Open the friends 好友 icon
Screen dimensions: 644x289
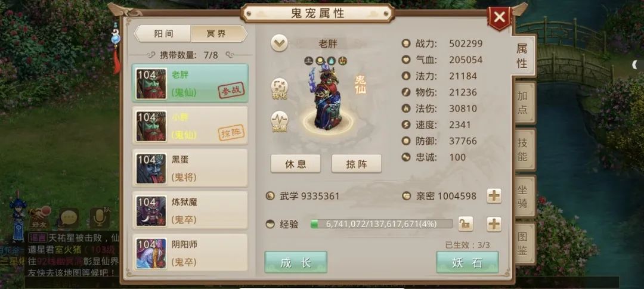coord(39,217)
